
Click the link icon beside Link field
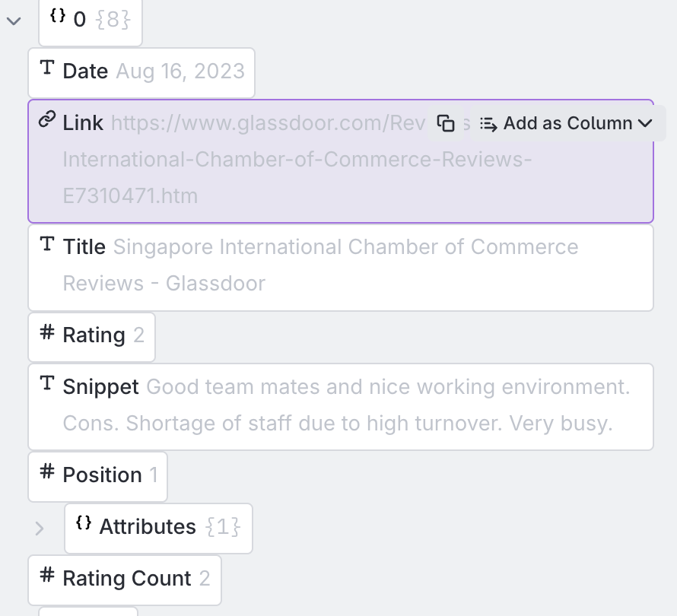47,119
